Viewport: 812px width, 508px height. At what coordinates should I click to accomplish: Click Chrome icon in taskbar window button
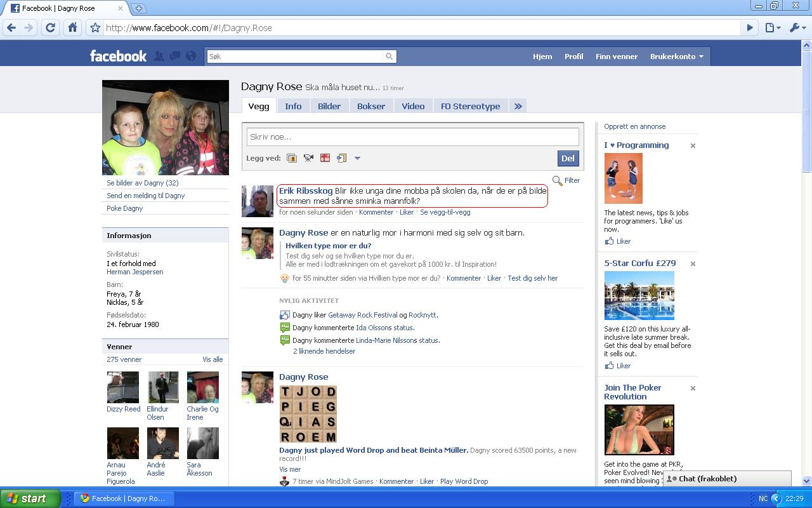85,498
